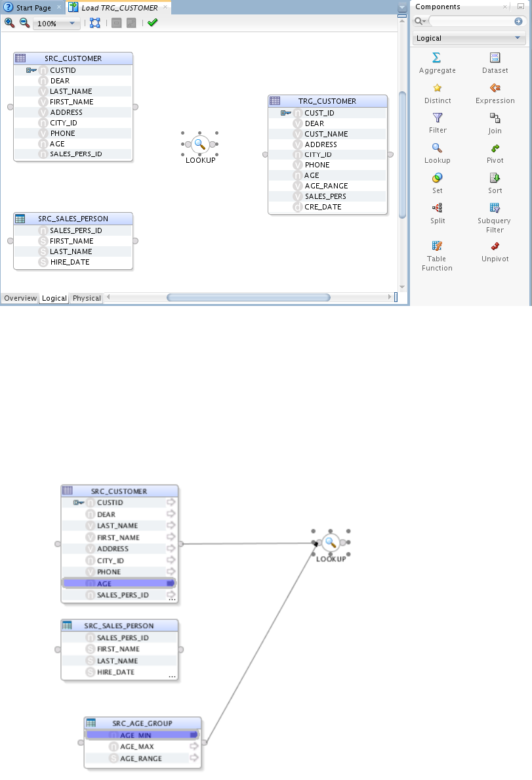This screenshot has width=532, height=780.
Task: Select the Aggregate component
Action: click(437, 63)
